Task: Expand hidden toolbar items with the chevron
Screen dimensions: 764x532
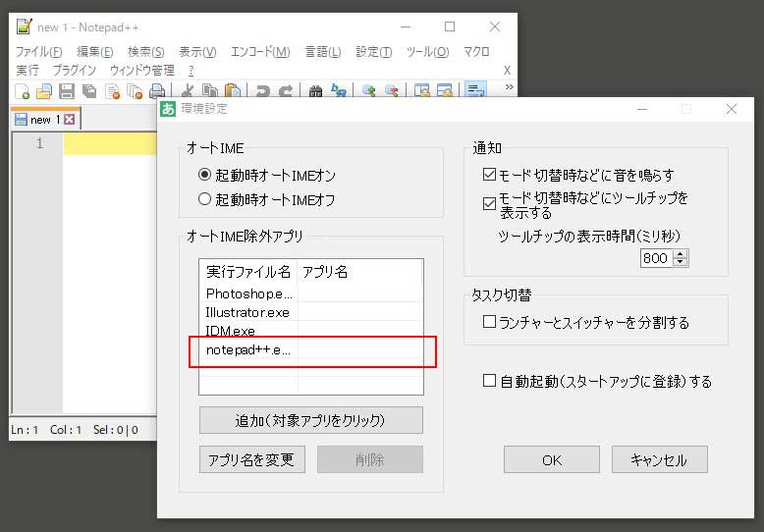Action: 510,87
